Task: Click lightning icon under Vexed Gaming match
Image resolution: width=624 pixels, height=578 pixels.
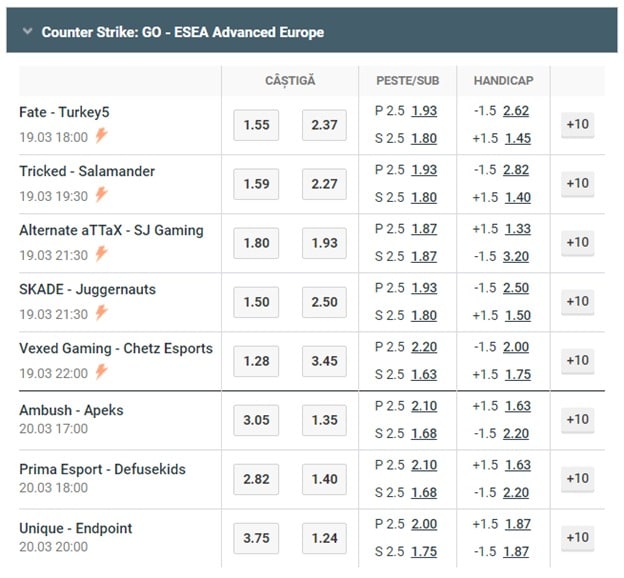Action: tap(102, 372)
